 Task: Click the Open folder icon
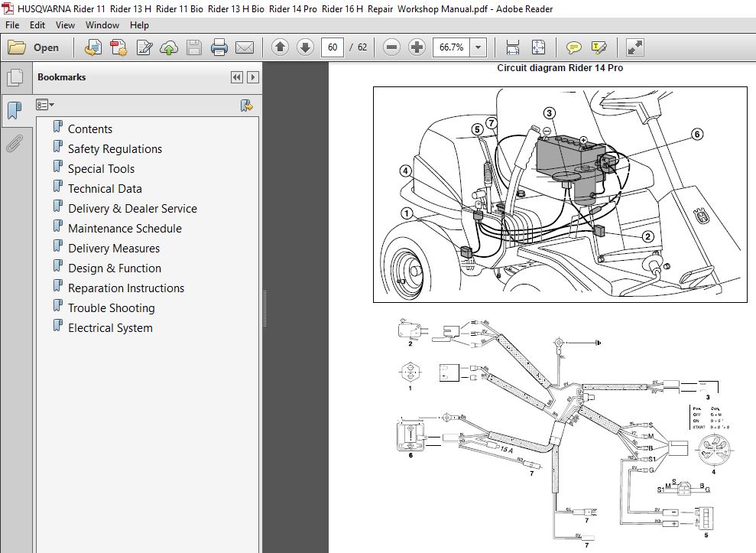tap(17, 47)
